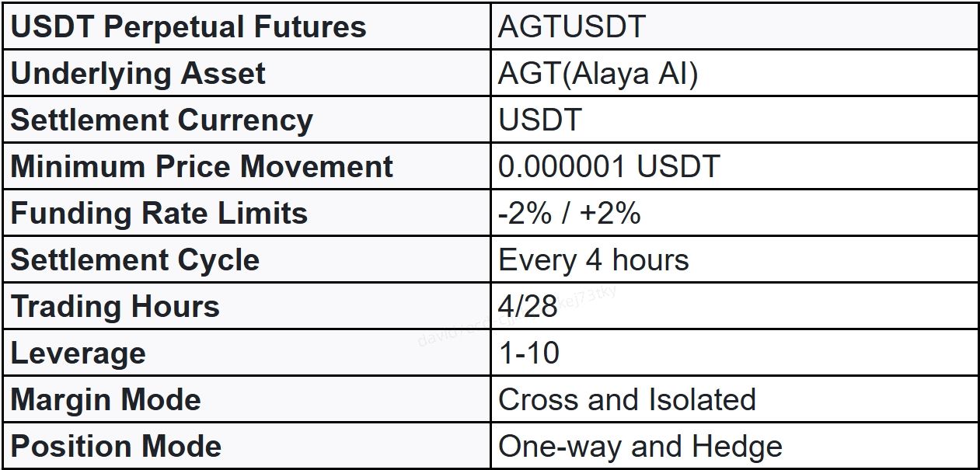
Task: Click the Funding Rate Limits label
Action: coord(159,214)
